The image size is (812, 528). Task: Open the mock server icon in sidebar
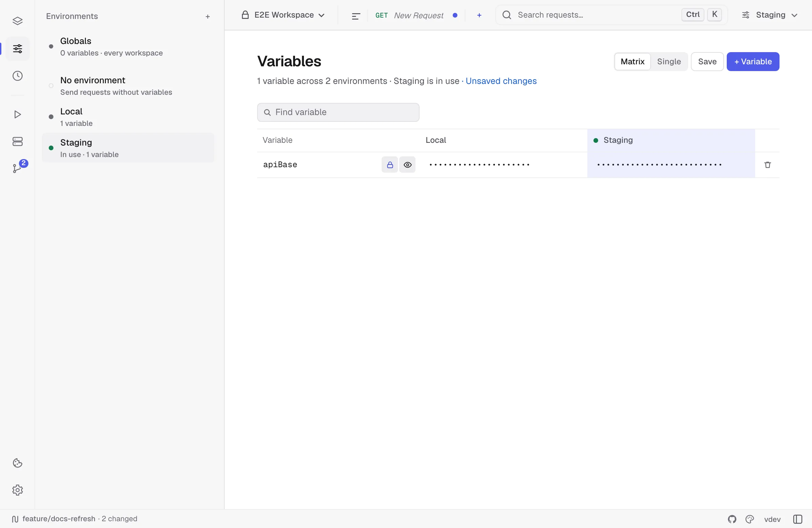tap(17, 141)
